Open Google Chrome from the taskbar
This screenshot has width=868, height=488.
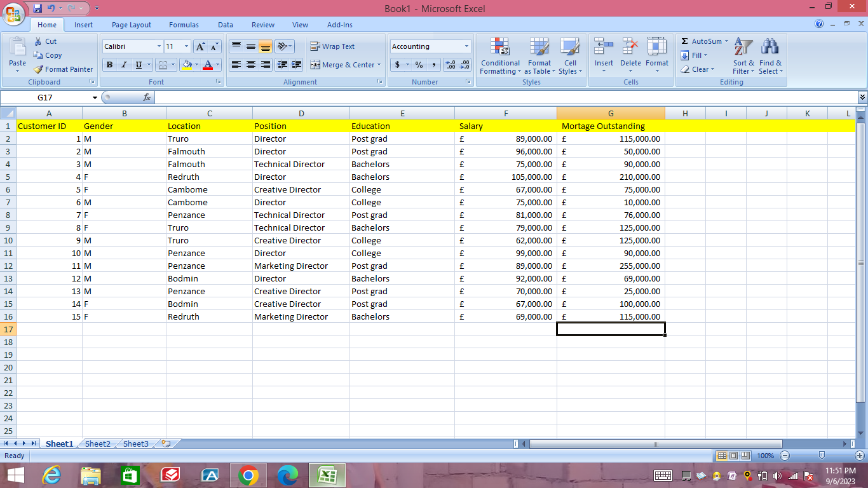point(248,475)
